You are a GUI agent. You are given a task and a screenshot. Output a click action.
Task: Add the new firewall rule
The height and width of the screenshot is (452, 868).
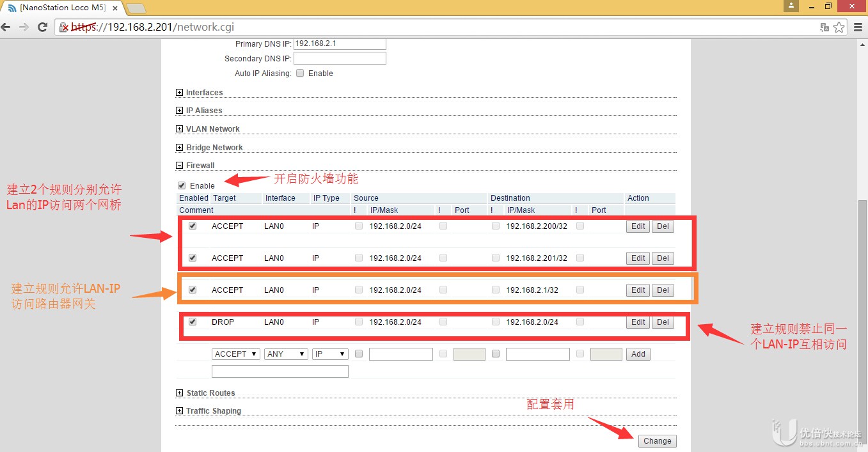pyautogui.click(x=638, y=354)
